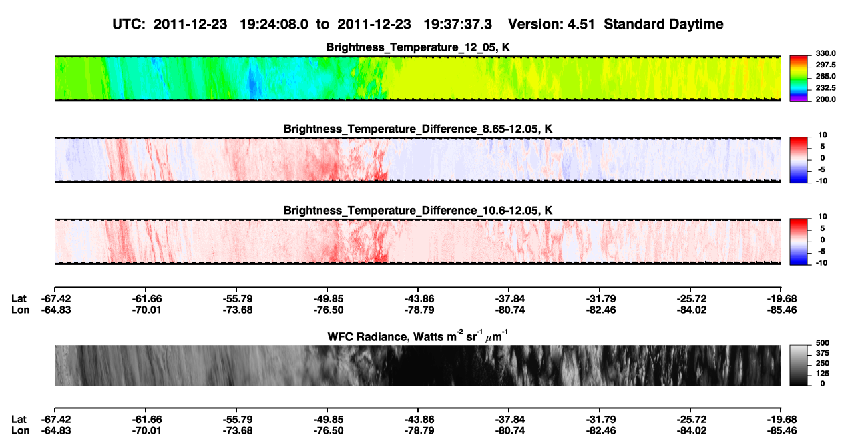Click longitude -64.83 on upper axis

coord(55,310)
